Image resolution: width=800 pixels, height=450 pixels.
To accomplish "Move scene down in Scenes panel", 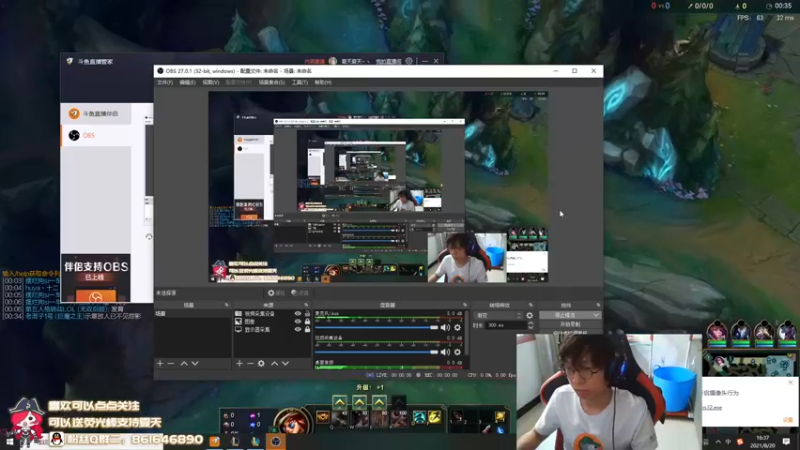I will coord(195,363).
